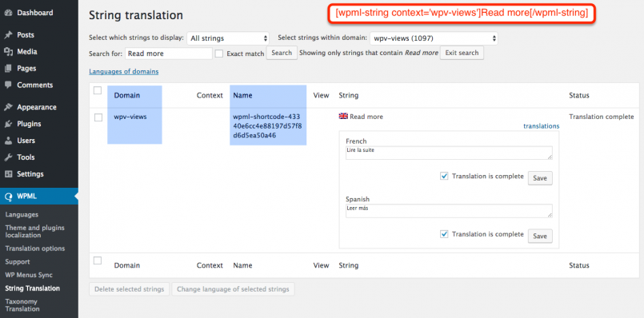Viewport: 644px width, 318px height.
Task: Click the Exit search button
Action: [462, 53]
